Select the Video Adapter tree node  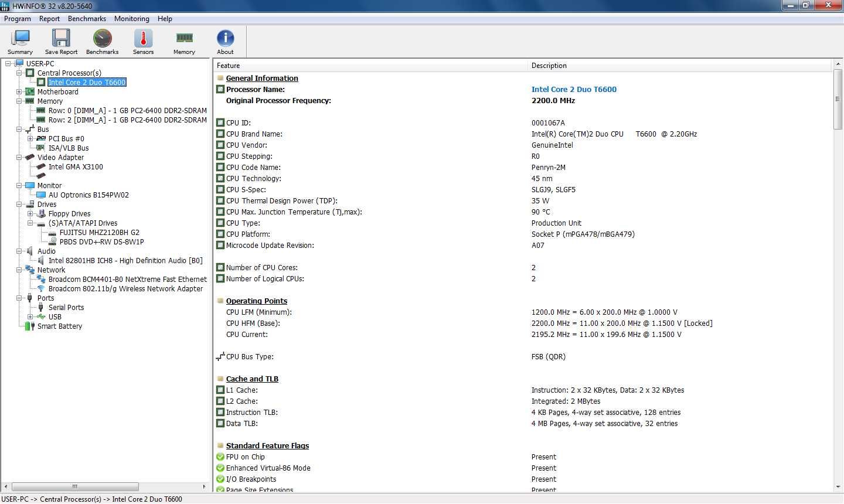pos(60,157)
